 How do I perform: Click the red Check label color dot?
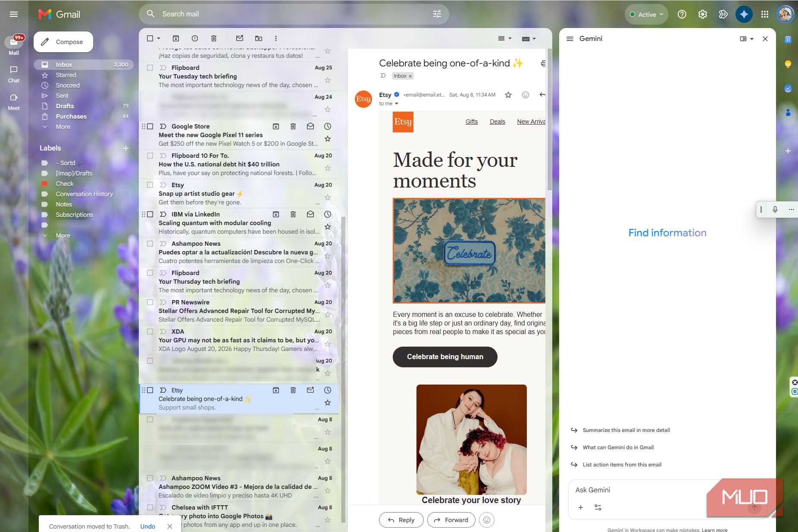tap(44, 184)
